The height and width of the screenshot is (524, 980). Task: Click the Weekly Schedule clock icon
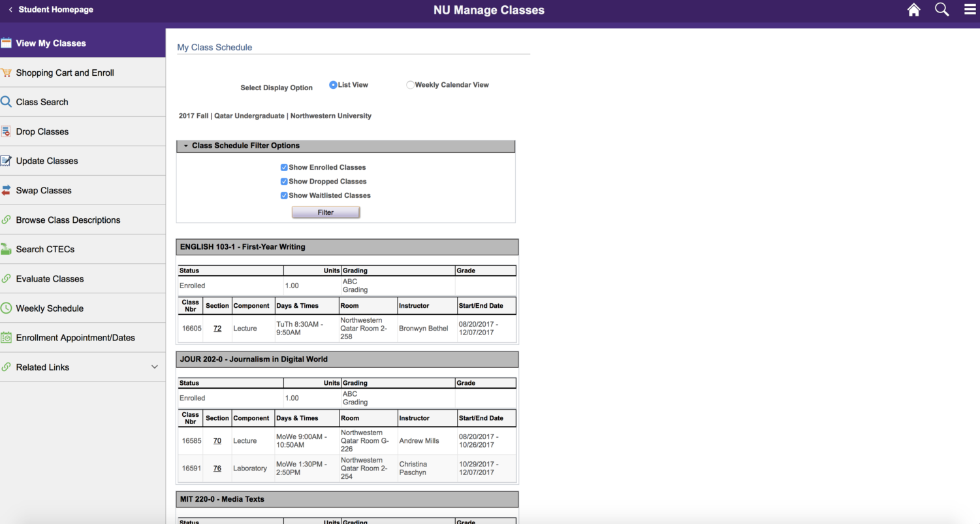coord(6,308)
